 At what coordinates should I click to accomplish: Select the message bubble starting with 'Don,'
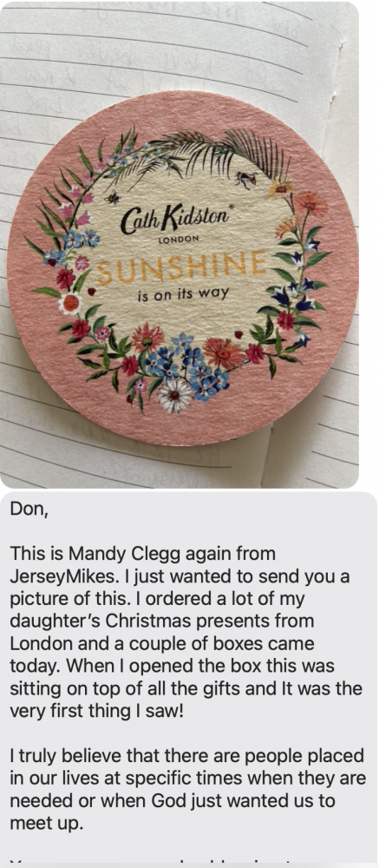point(189,679)
